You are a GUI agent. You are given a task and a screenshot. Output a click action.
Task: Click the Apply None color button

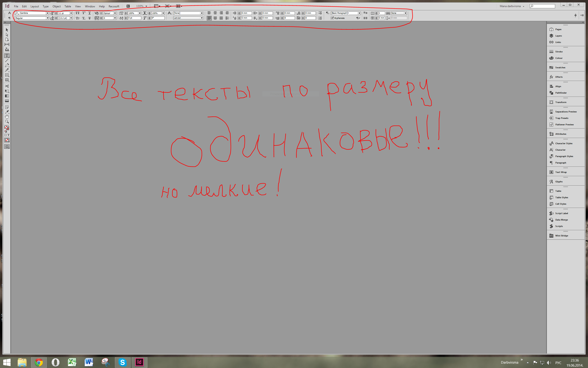(7, 140)
